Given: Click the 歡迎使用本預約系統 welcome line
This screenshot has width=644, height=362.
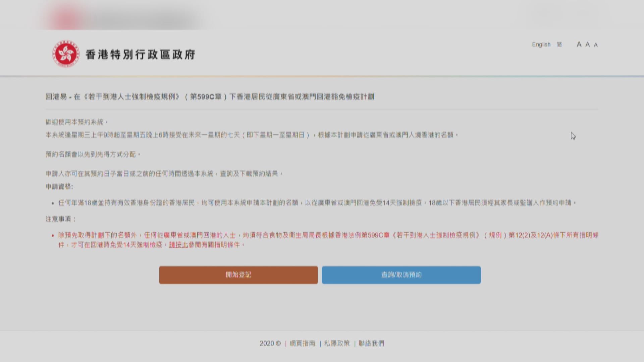Looking at the screenshot, I should (76, 122).
